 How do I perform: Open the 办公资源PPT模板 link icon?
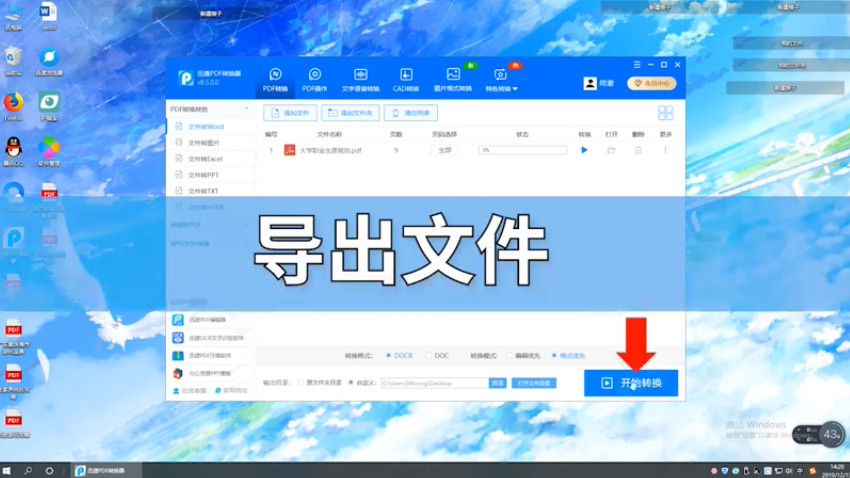(x=178, y=373)
